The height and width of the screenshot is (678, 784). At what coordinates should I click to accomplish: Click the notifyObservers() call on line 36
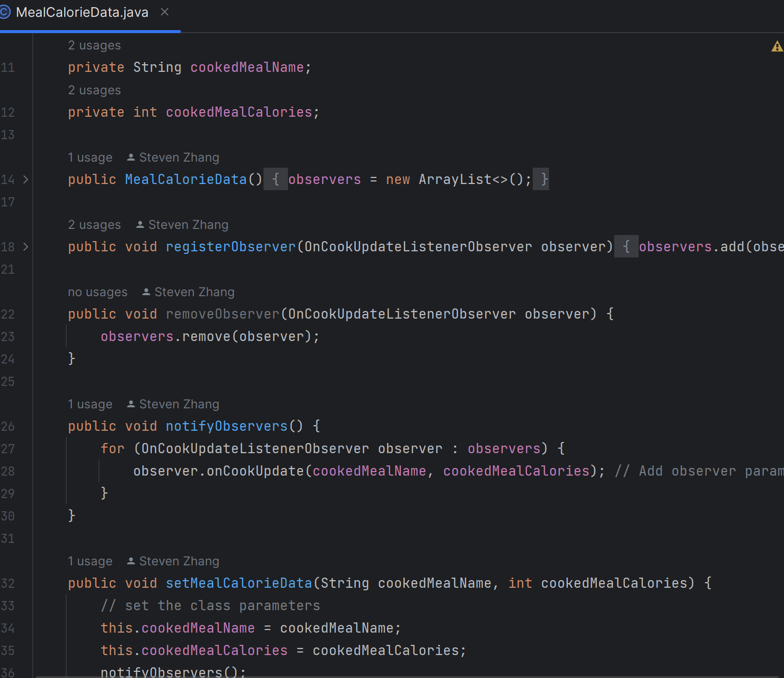click(173, 672)
